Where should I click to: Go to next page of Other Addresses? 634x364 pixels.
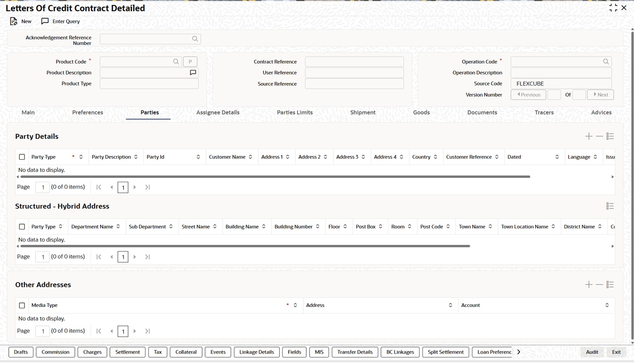(x=135, y=331)
